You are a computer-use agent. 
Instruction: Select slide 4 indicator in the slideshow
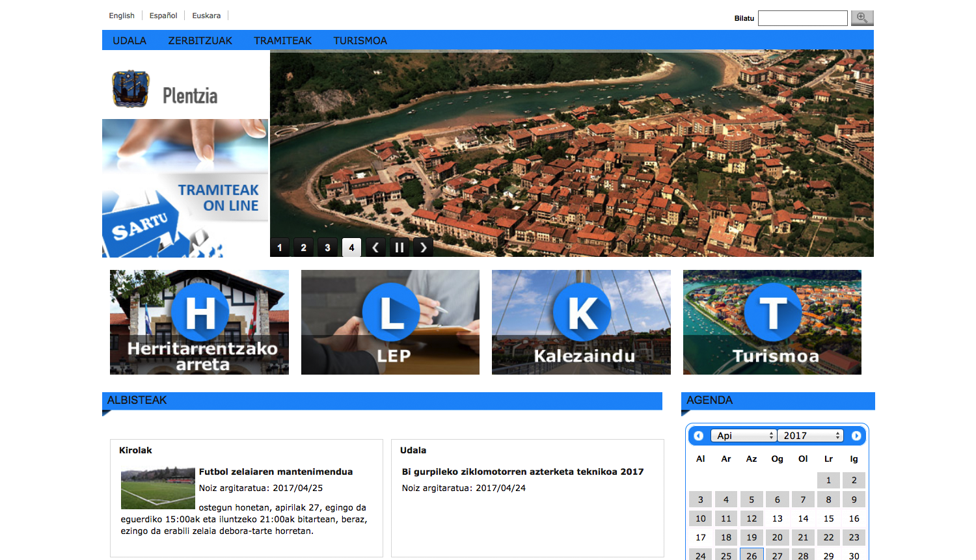(351, 247)
